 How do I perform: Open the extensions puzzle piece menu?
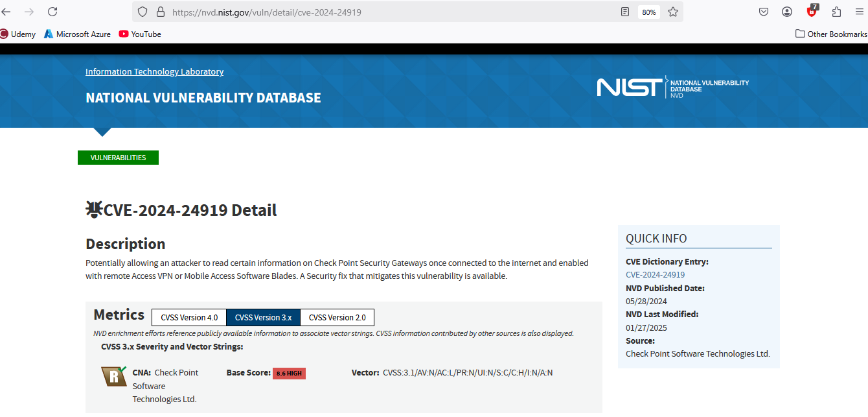point(836,12)
